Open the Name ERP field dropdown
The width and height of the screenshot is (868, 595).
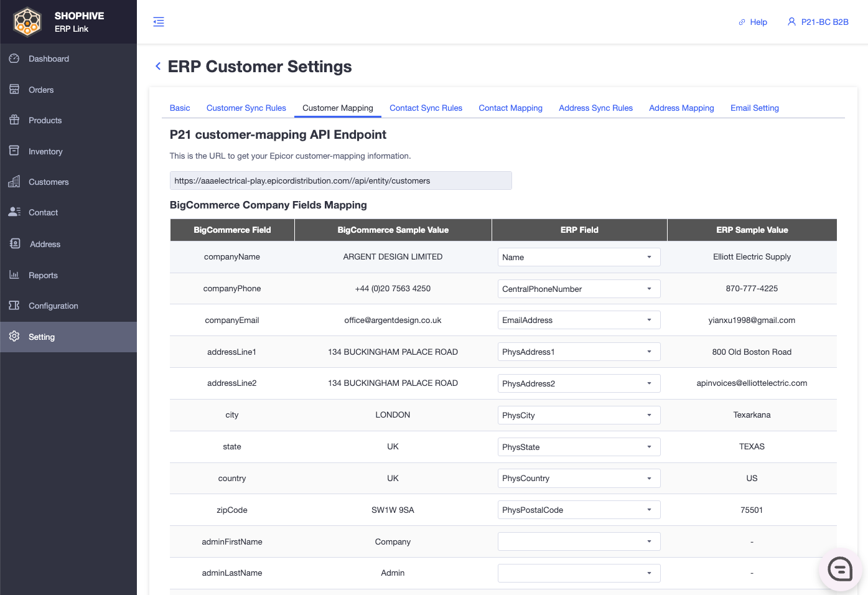579,257
